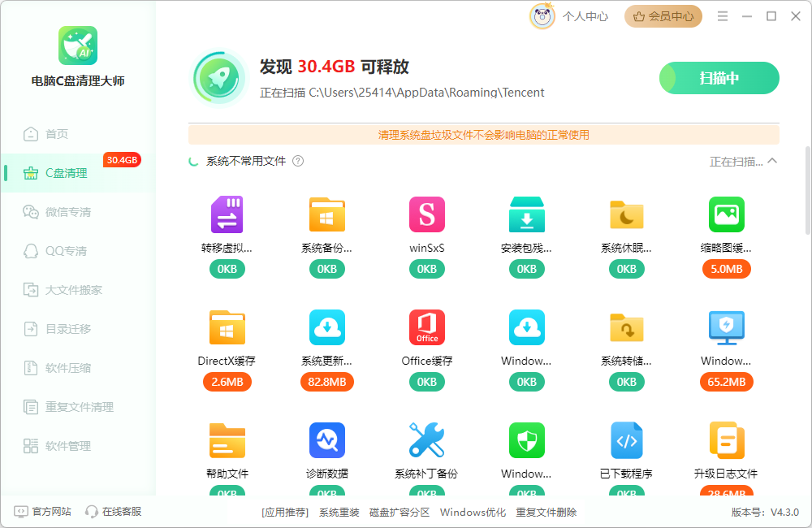This screenshot has width=812, height=528.
Task: Open the 已下载程序 code file icon
Action: click(x=627, y=440)
